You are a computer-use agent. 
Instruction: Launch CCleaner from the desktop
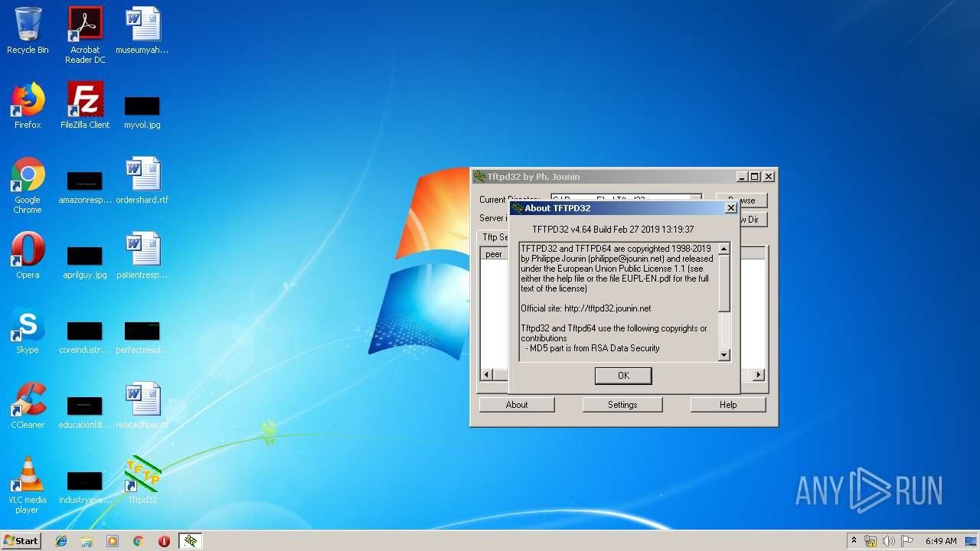(28, 406)
